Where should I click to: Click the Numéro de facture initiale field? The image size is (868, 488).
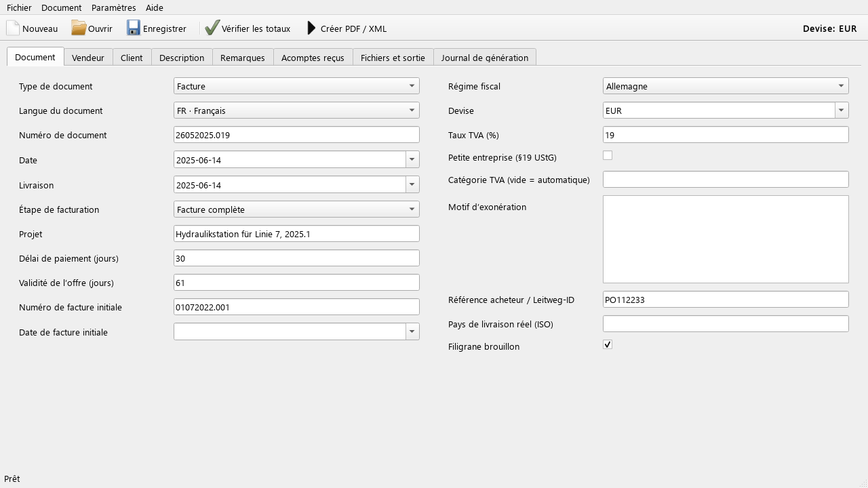(296, 307)
